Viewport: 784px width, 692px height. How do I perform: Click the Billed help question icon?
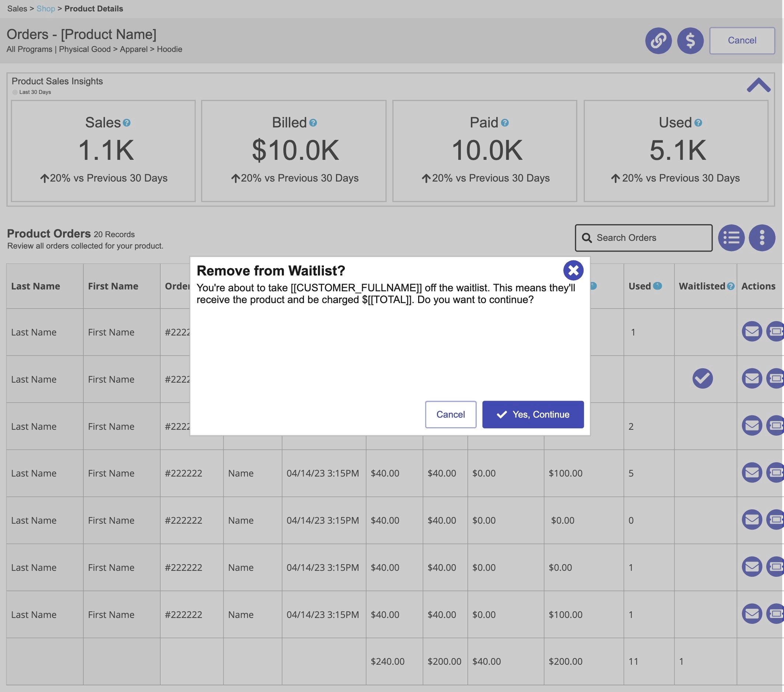coord(313,123)
